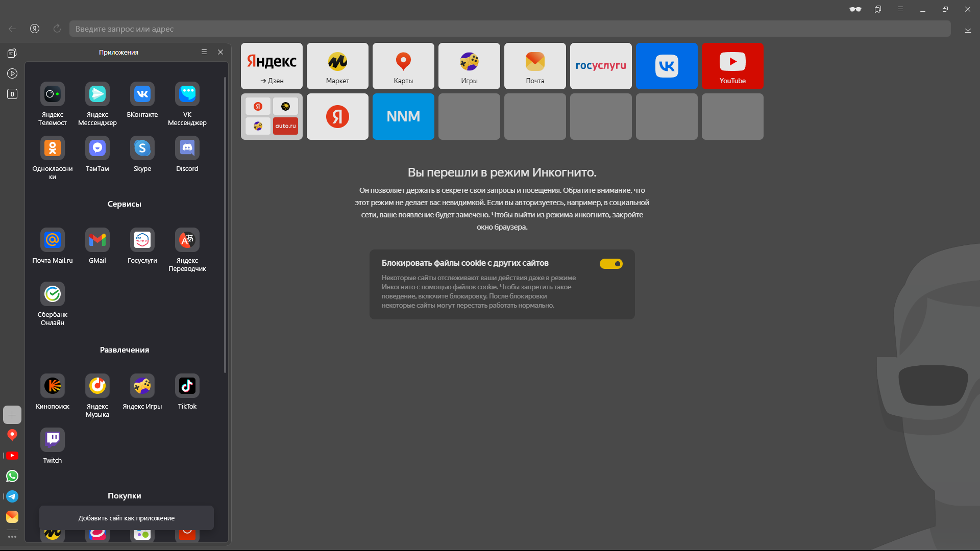Focus the address bar input
The height and width of the screenshot is (551, 980).
510,29
